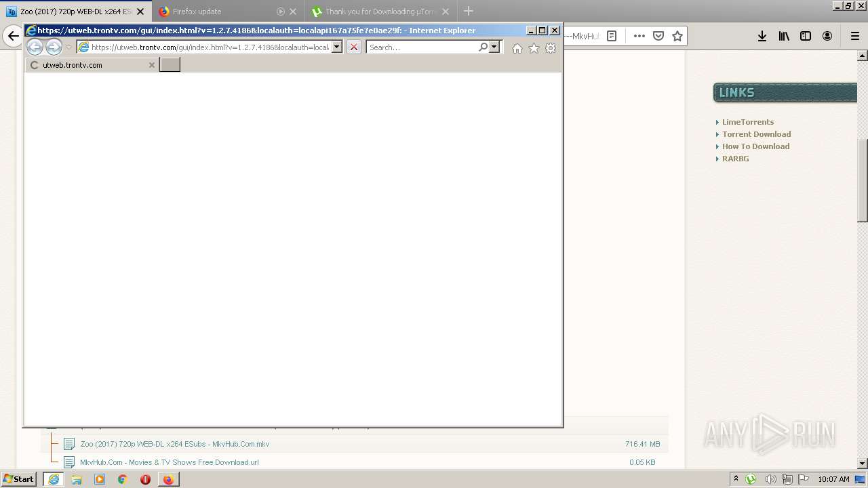
Task: Open Action Center flag icon
Action: point(804,479)
